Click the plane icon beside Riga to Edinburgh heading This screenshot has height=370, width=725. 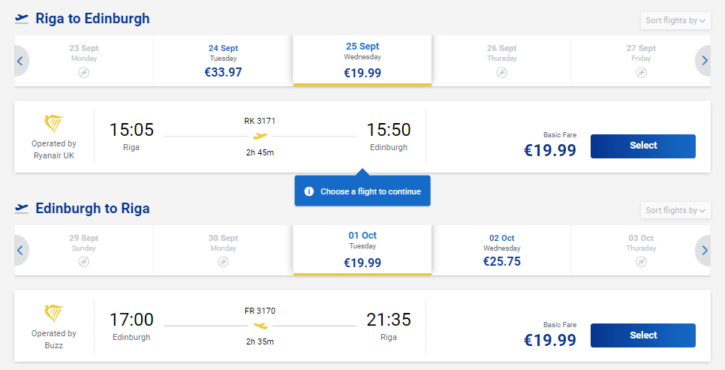pos(21,18)
